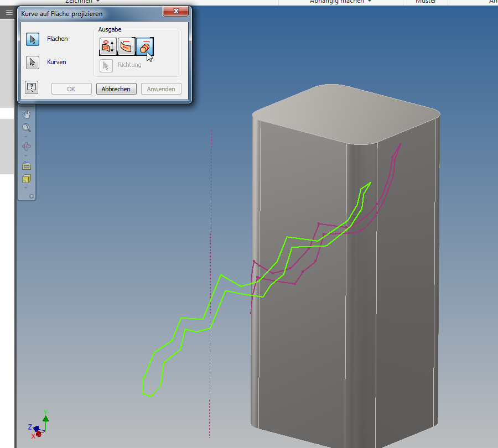
Task: Open the dialog help with the question mark icon
Action: tap(32, 87)
